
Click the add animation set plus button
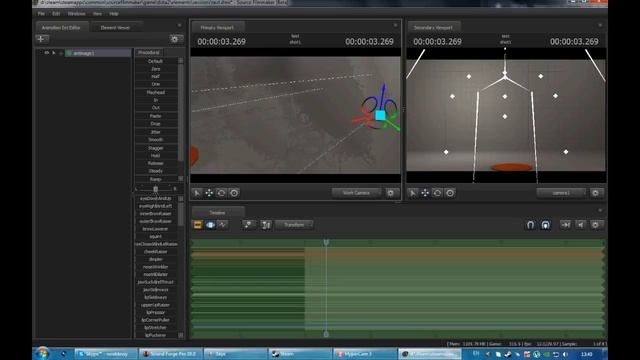pyautogui.click(x=42, y=39)
